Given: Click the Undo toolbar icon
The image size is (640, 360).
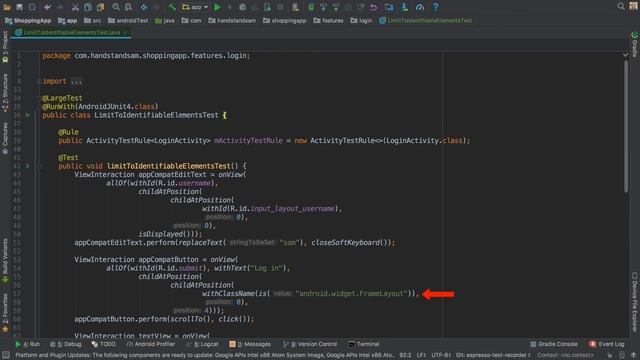Looking at the screenshot, I should 47,7.
